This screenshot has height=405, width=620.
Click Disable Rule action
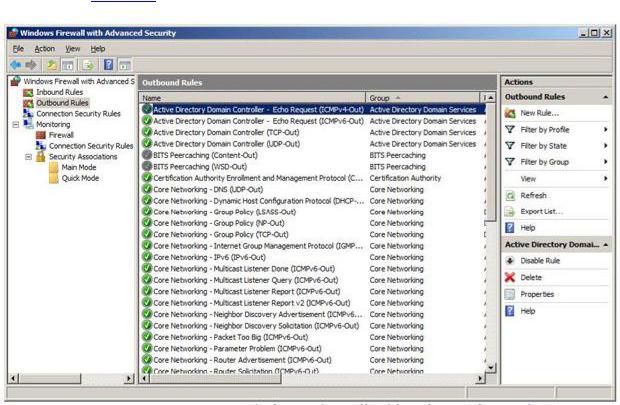(x=540, y=261)
